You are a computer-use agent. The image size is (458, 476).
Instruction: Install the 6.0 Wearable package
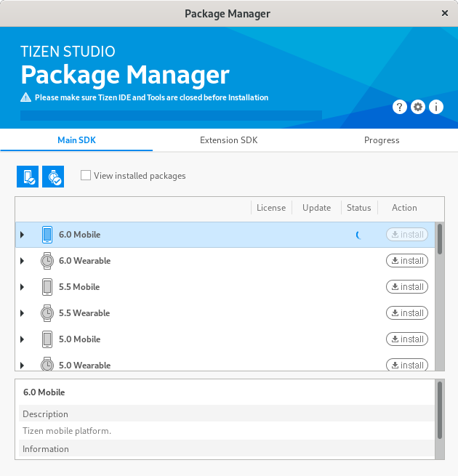pos(407,261)
